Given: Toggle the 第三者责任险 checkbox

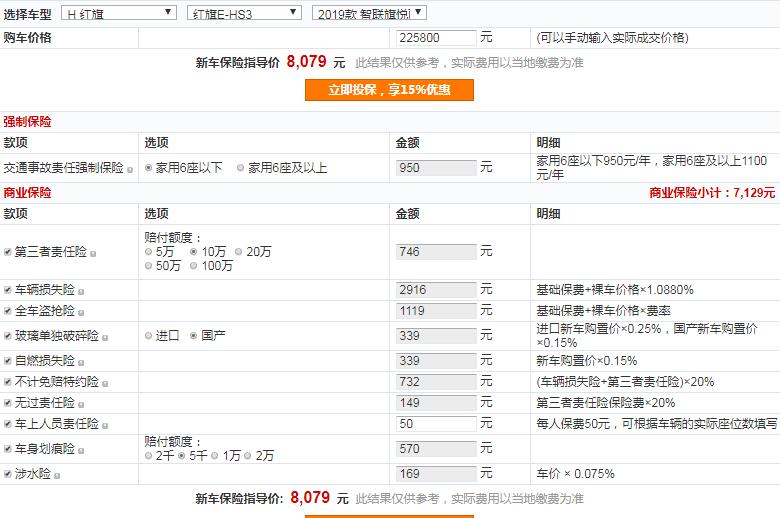Looking at the screenshot, I should pyautogui.click(x=7, y=252).
